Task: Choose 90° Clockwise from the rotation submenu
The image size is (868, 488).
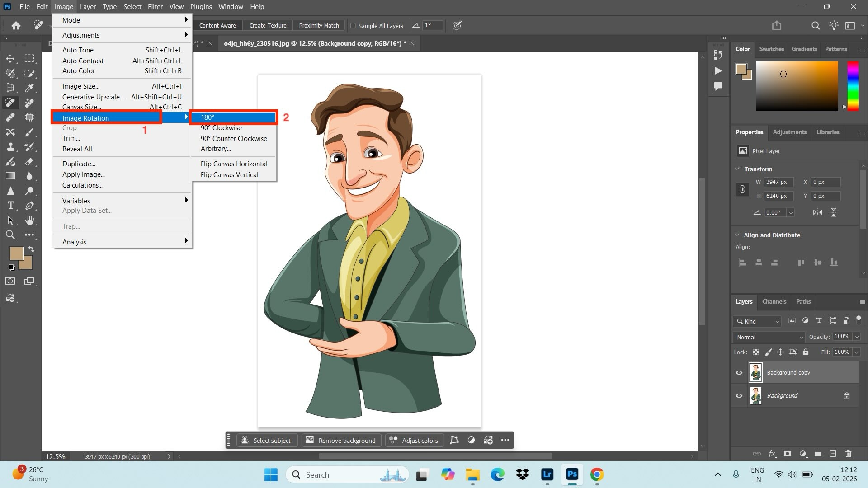Action: tap(222, 127)
